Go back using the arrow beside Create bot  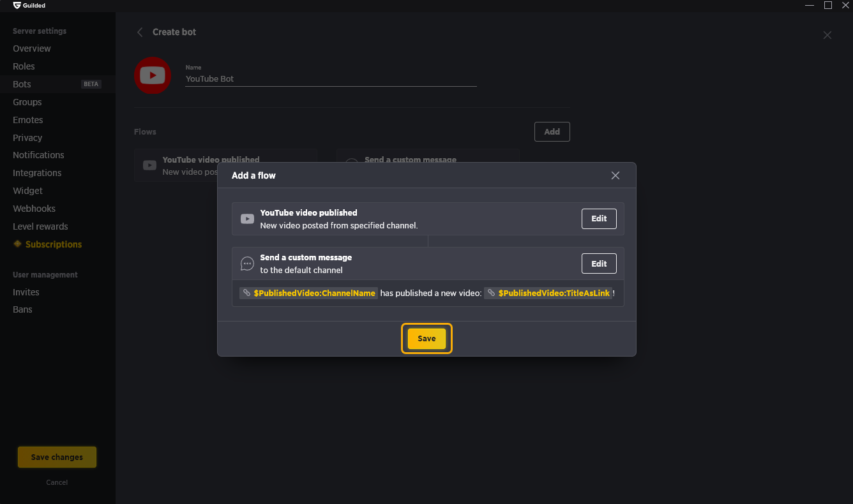[x=140, y=32]
